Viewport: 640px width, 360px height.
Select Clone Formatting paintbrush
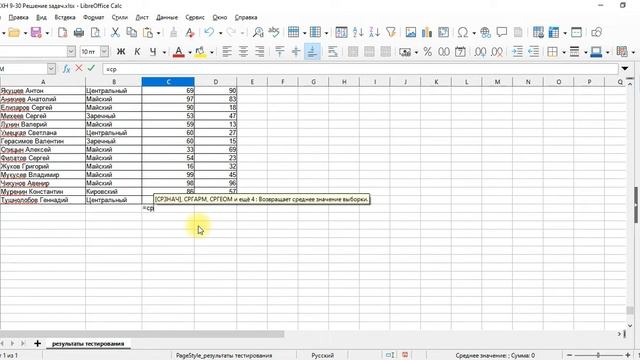[173, 32]
